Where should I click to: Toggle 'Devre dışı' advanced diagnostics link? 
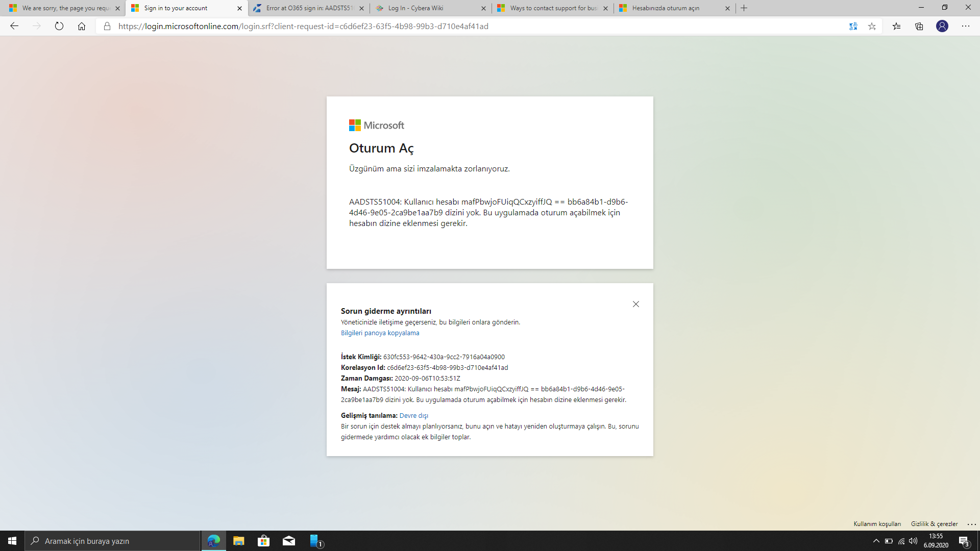(413, 416)
